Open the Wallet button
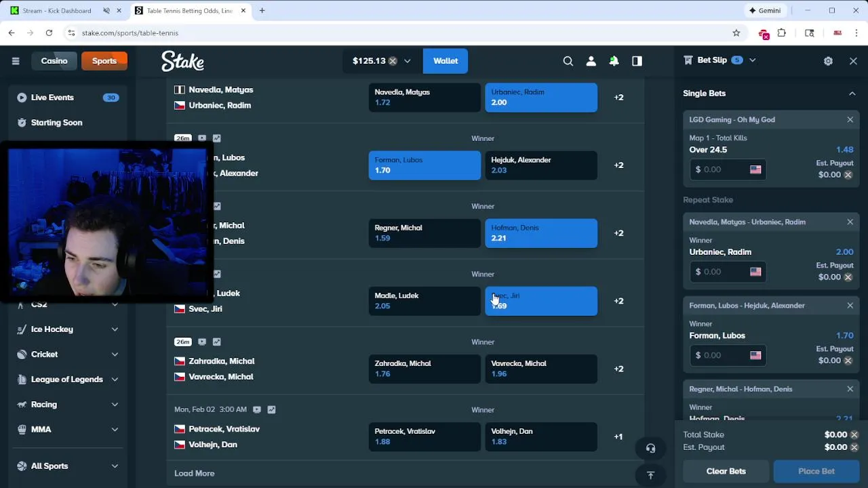 point(446,61)
